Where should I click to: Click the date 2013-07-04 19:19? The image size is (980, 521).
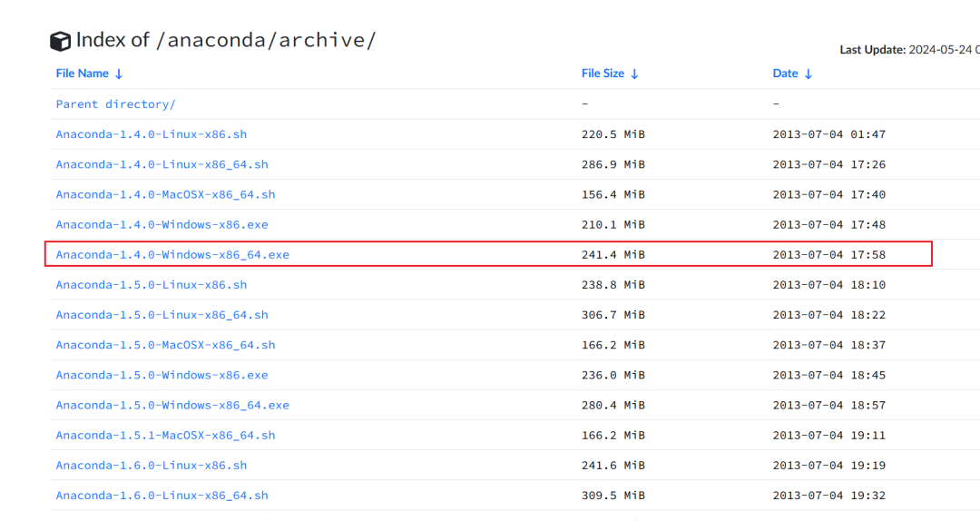click(x=829, y=465)
